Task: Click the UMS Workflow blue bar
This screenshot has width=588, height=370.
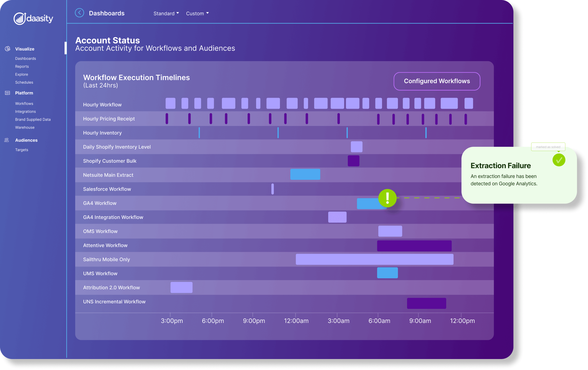Action: tap(387, 273)
